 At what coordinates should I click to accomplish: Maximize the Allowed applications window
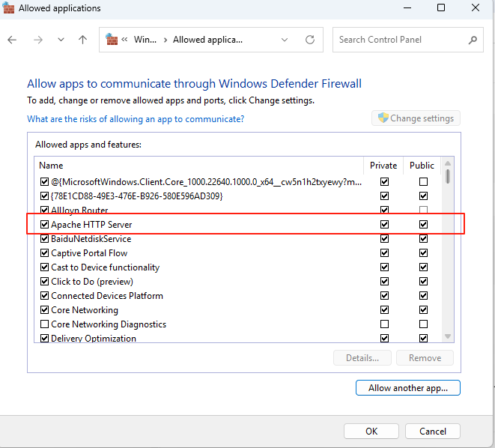point(441,8)
